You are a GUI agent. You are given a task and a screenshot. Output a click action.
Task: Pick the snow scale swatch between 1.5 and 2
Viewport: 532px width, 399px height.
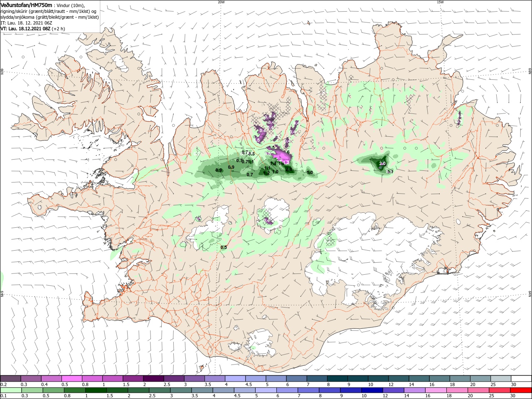coord(133,379)
